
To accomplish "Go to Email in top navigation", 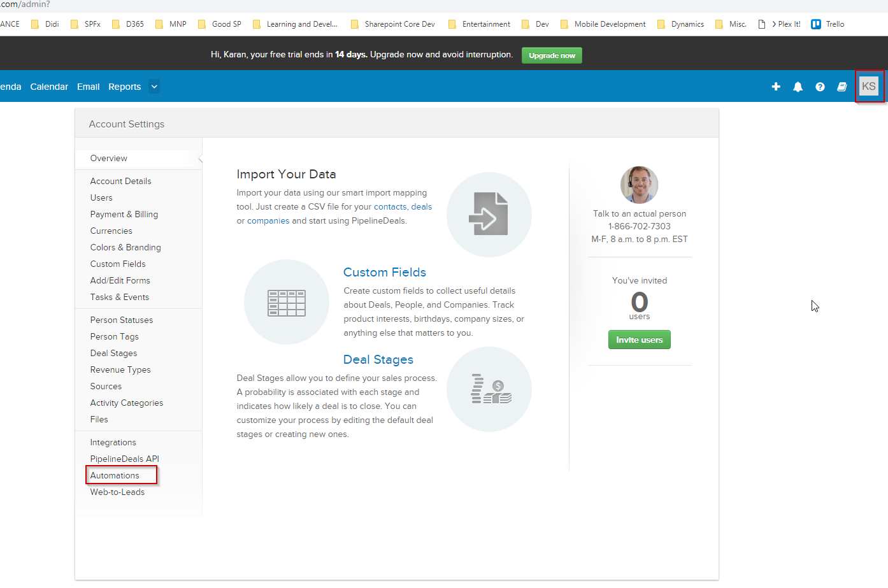I will click(x=88, y=87).
